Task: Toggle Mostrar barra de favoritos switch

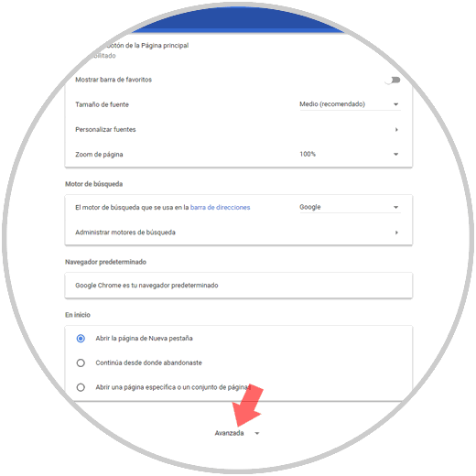Action: (x=393, y=81)
